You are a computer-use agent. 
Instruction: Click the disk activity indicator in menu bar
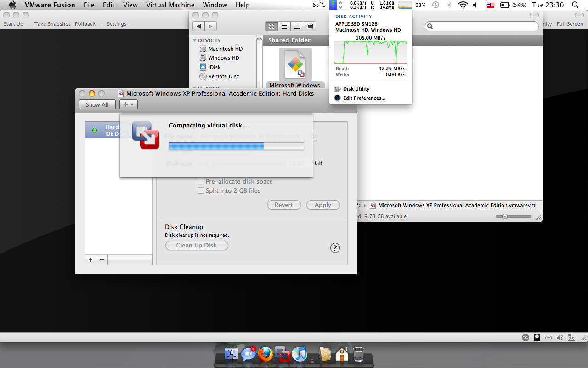coord(333,5)
